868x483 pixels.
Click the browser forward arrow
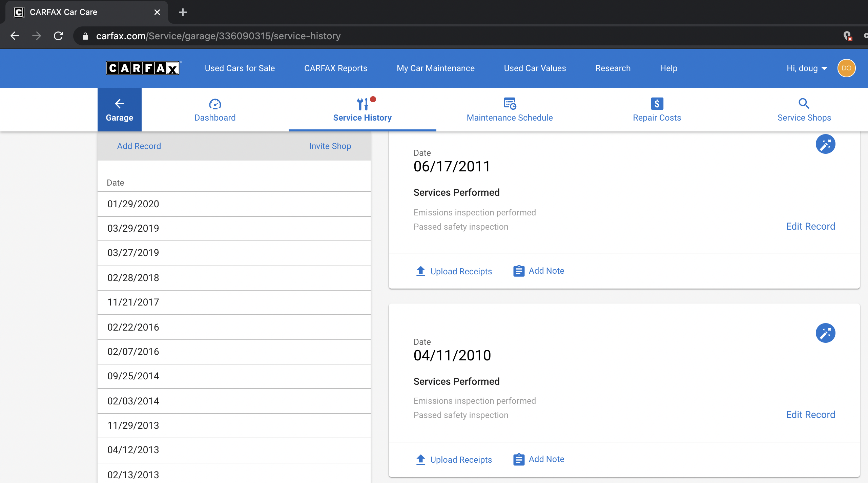pyautogui.click(x=37, y=36)
